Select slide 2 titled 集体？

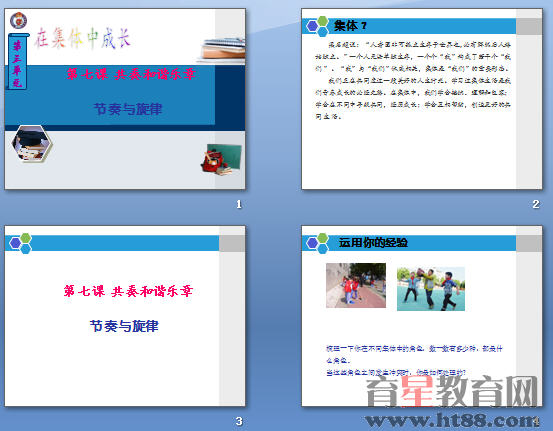[x=422, y=99]
